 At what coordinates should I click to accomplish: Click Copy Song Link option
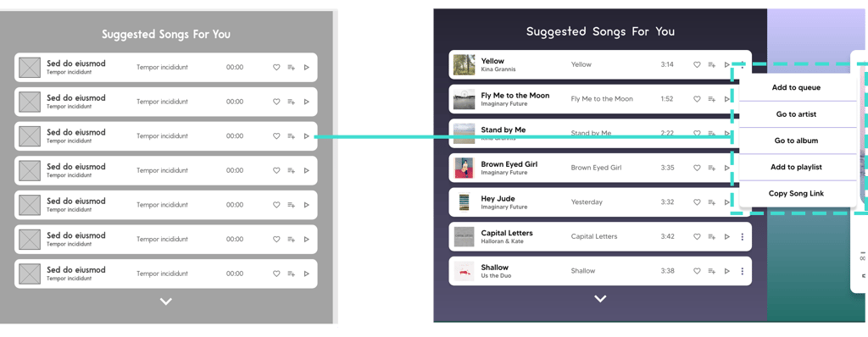point(796,194)
